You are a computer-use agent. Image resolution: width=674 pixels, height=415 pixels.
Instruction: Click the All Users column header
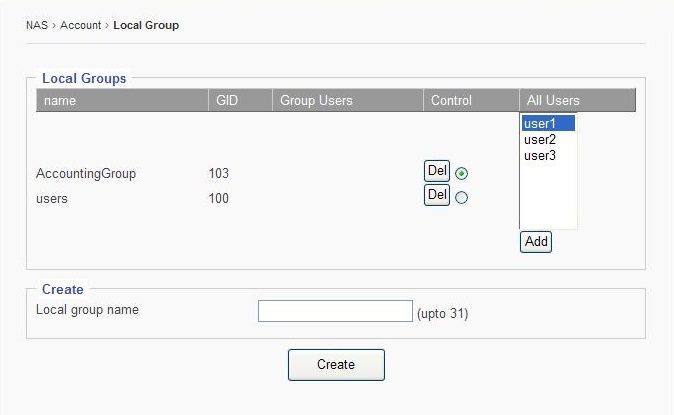tap(553, 101)
